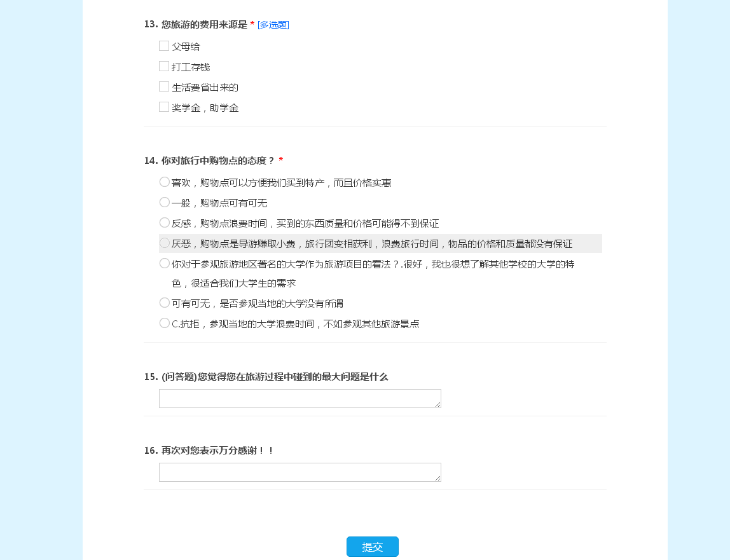Pick the C.抗拒 radio option
The image size is (730, 560).
(164, 323)
